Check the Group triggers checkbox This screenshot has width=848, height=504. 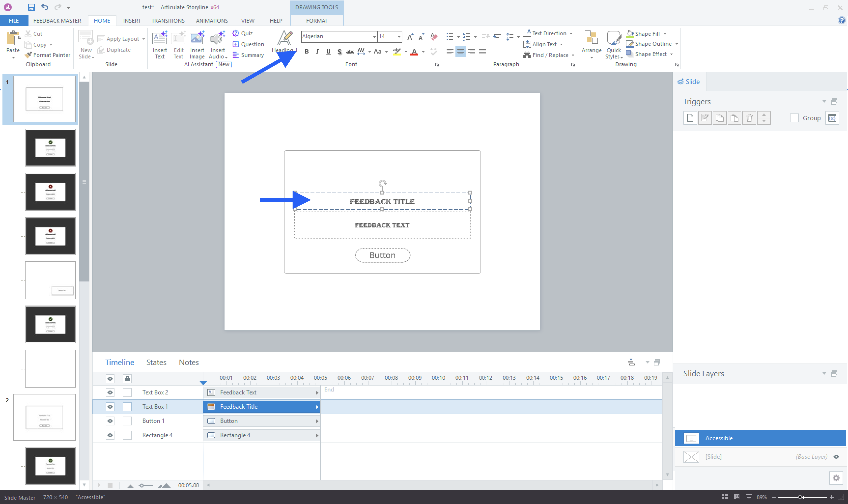pyautogui.click(x=794, y=118)
